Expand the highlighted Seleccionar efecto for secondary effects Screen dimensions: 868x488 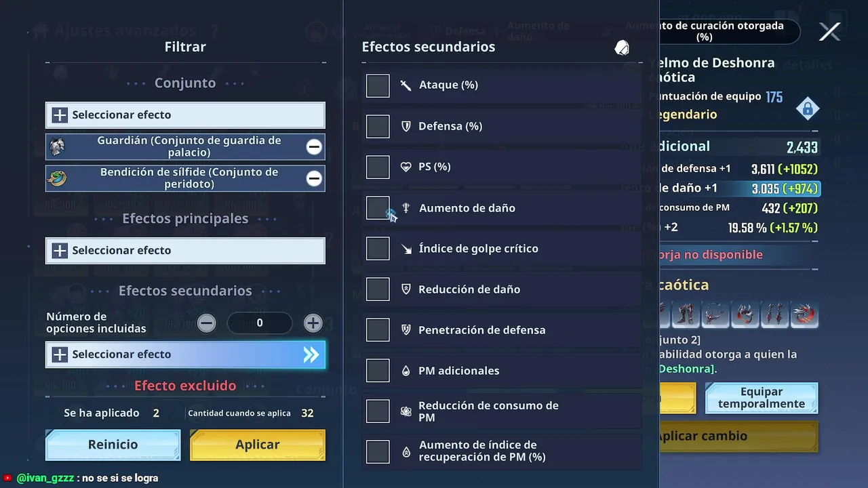185,354
